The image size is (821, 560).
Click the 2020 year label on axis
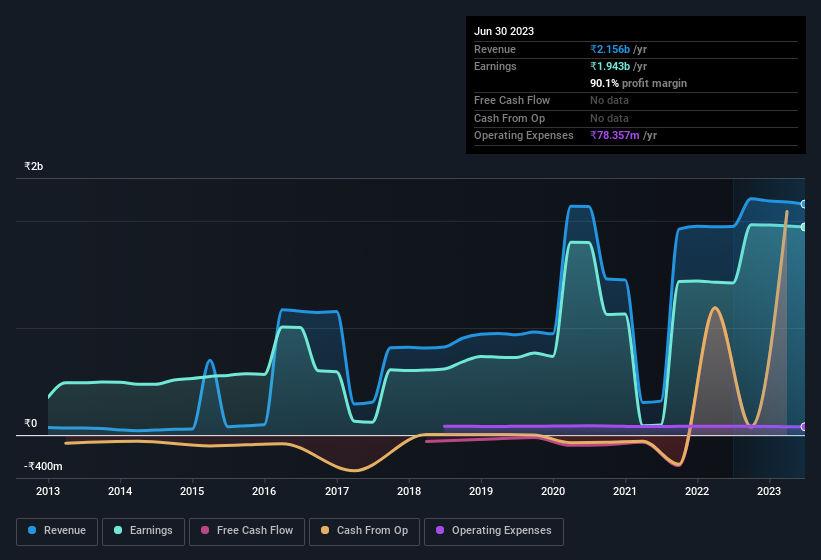point(553,491)
